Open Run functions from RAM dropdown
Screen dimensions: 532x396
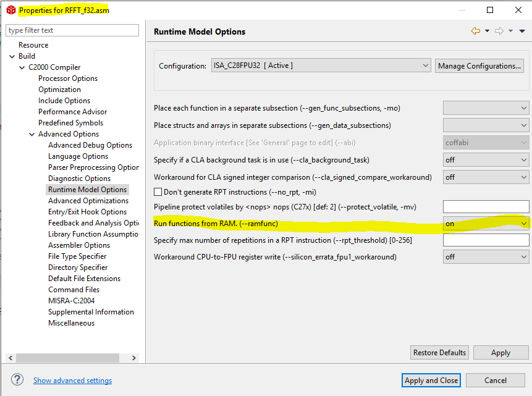[486, 223]
